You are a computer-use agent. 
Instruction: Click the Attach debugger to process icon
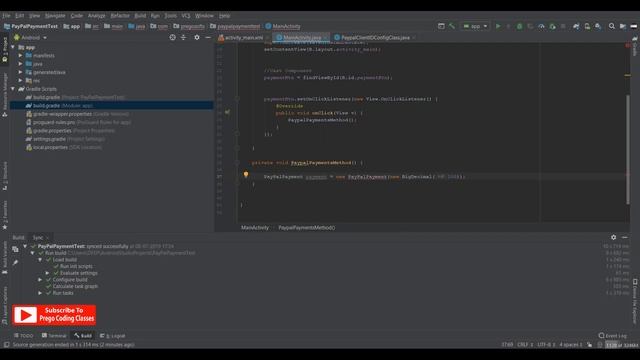click(x=552, y=26)
